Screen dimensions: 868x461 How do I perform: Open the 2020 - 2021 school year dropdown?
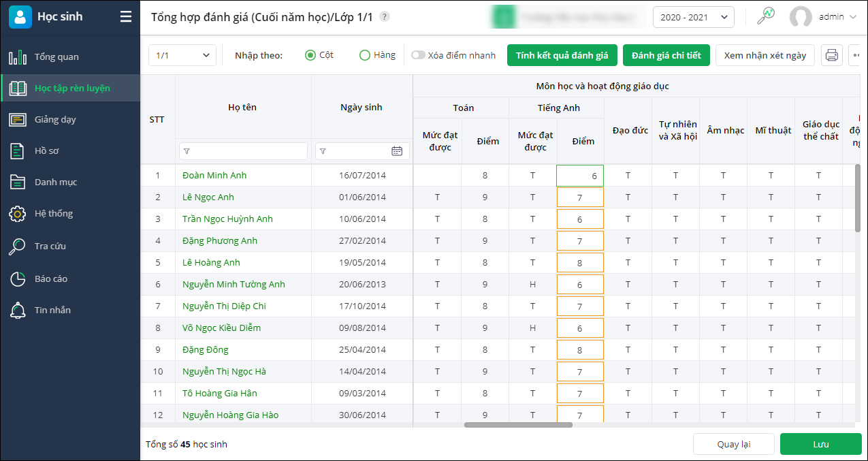[693, 17]
